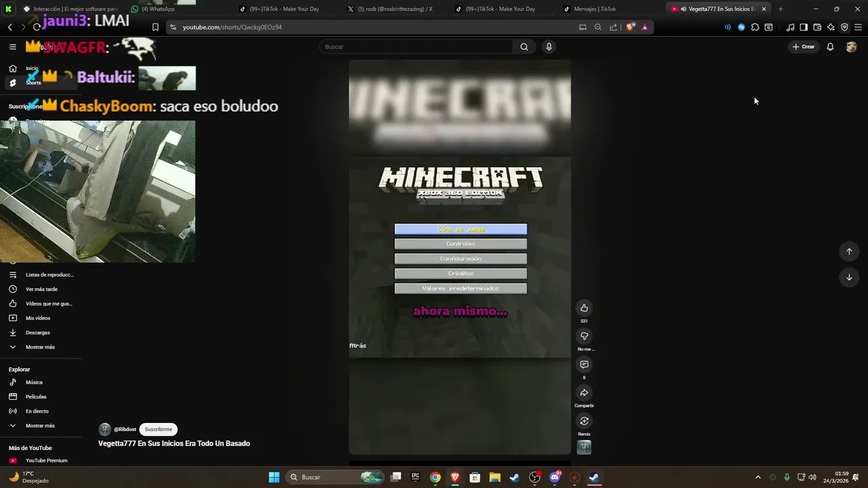The height and width of the screenshot is (488, 868).
Task: Open Listas de reproducción in sidebar
Action: click(41, 274)
